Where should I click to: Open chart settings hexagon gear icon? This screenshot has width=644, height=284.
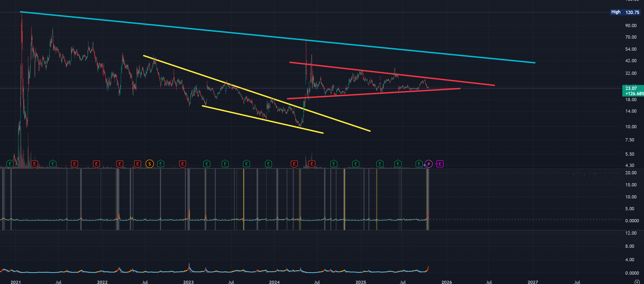pyautogui.click(x=637, y=282)
